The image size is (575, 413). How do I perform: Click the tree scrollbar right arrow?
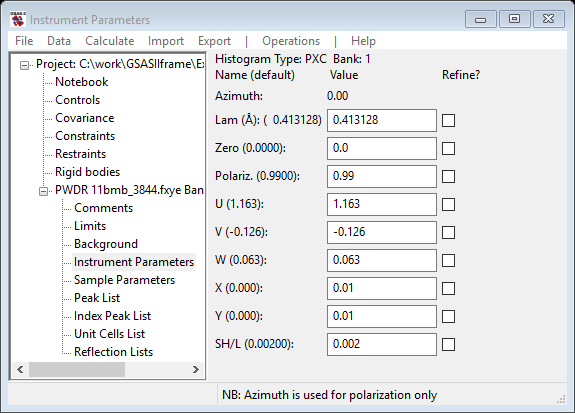tap(195, 369)
